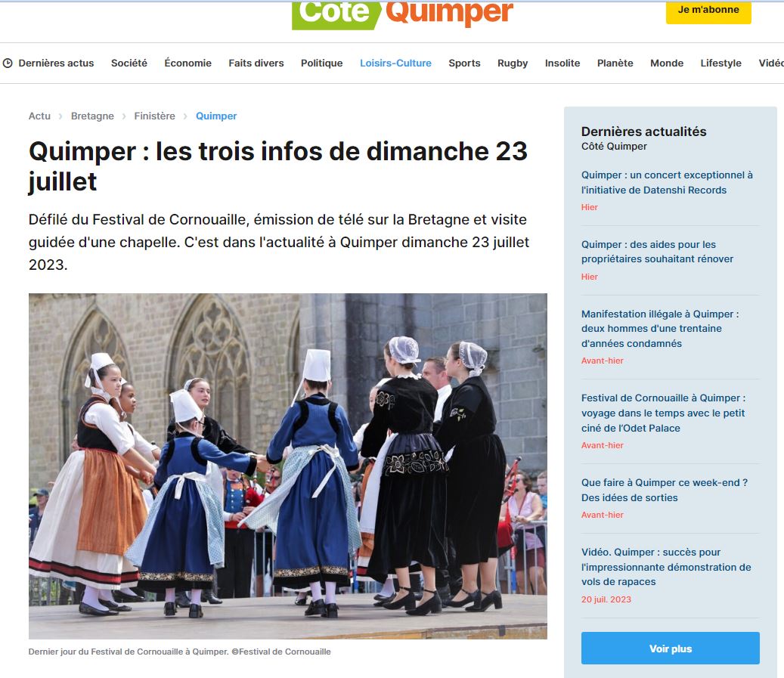Open the Odet Palace cinema article
Viewport: 784px width, 678px height.
663,413
